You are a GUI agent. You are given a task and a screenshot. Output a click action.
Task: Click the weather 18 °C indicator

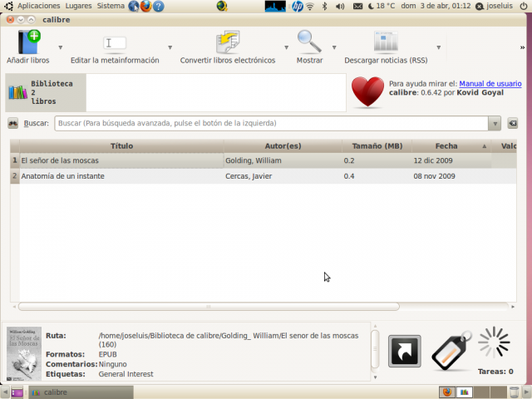(x=382, y=6)
